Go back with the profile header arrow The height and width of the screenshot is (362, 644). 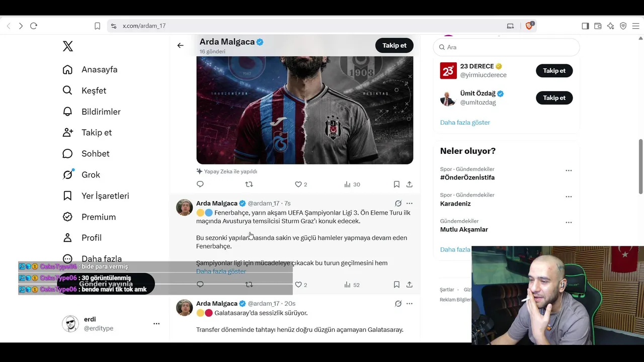pos(181,45)
